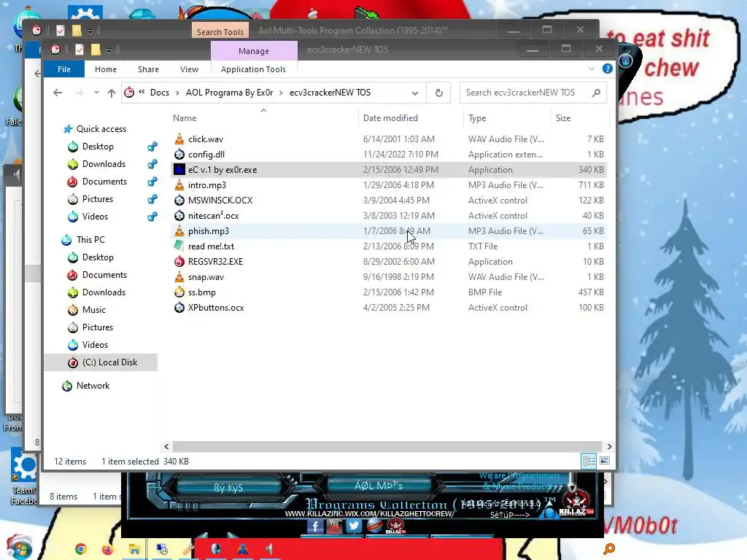Expand chevron after Docs in breadcrumb
The image size is (747, 560).
point(177,93)
